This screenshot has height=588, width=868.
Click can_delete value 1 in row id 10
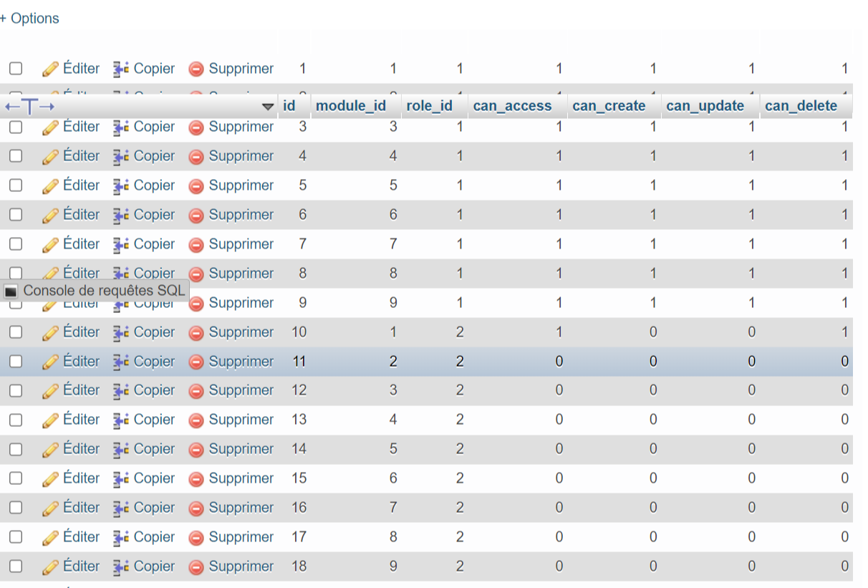tap(845, 332)
